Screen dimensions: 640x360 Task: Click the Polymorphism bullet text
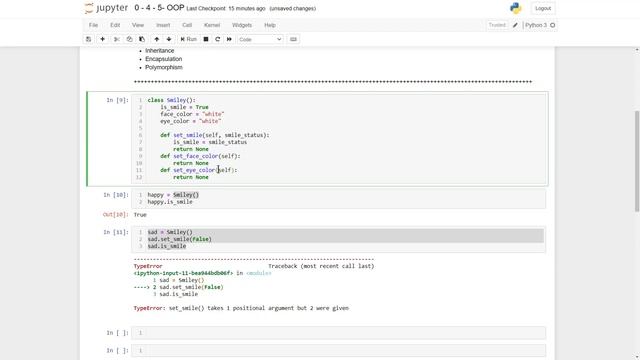click(x=164, y=67)
